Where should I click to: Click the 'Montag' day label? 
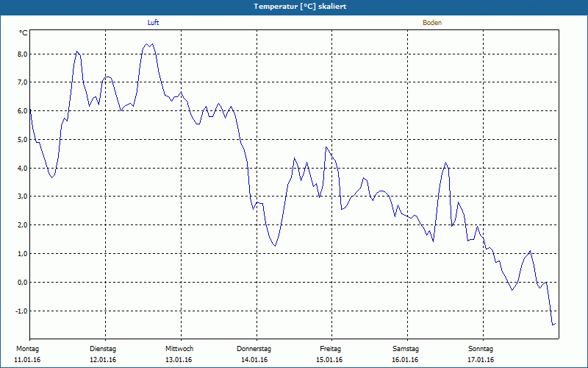coord(27,349)
